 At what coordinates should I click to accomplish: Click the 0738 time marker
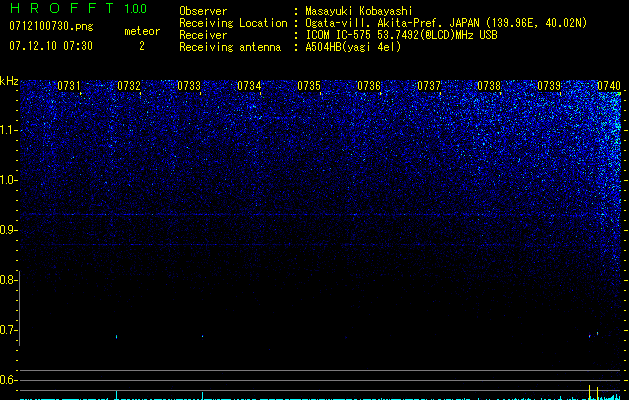489,86
